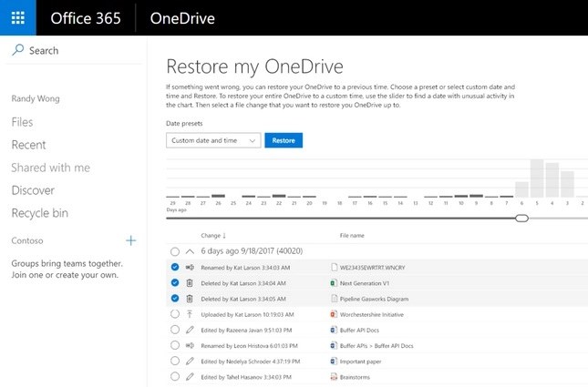Viewport: 588px width, 387px height.
Task: Select the Edited by Razeena Javan row circle
Action: click(x=175, y=330)
